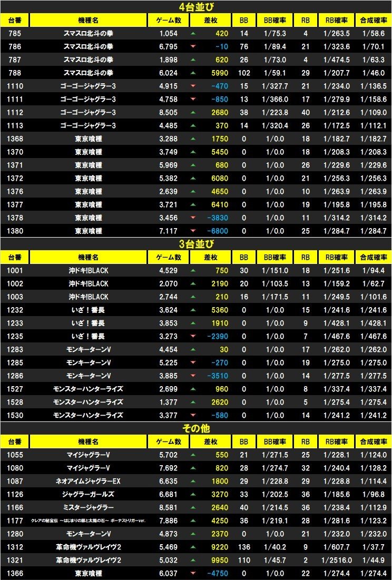Viewport: 392px width, 580px height.
Task: Click the 4台並び section title
Action: [196, 7]
